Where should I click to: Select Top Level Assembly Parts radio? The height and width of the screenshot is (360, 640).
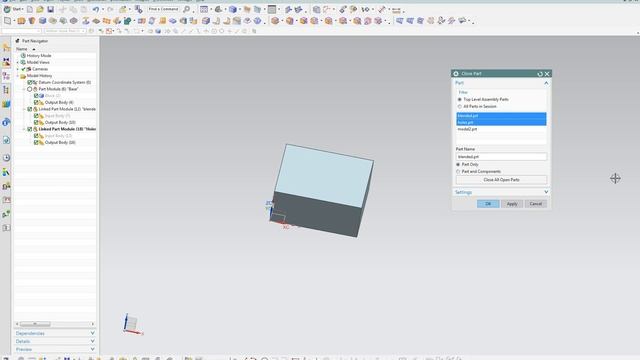(460, 99)
